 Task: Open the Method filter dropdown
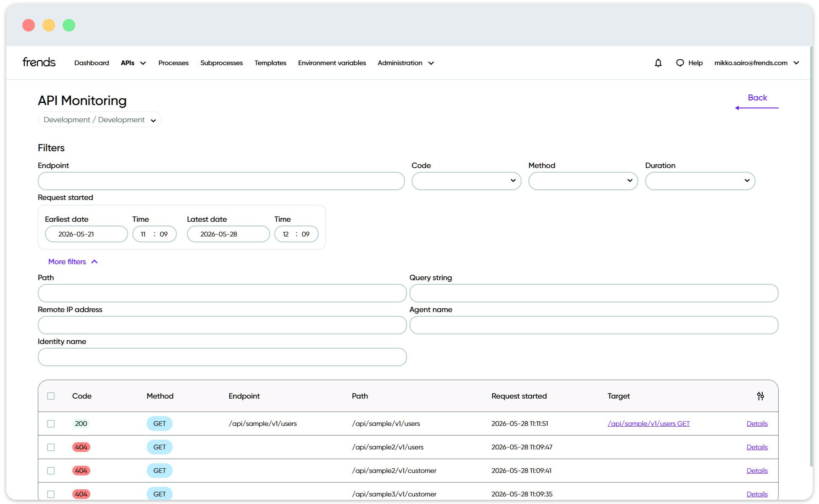583,181
